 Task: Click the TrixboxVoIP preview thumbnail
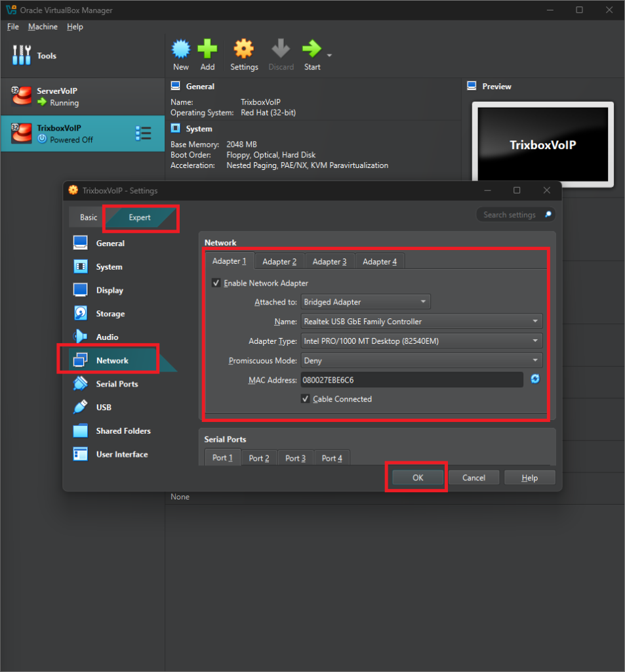(x=543, y=144)
